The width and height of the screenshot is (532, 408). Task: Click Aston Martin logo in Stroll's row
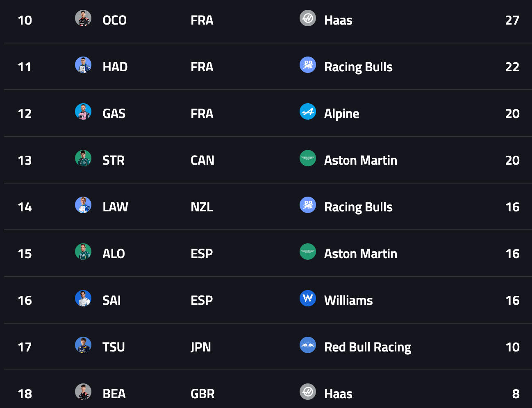click(308, 158)
